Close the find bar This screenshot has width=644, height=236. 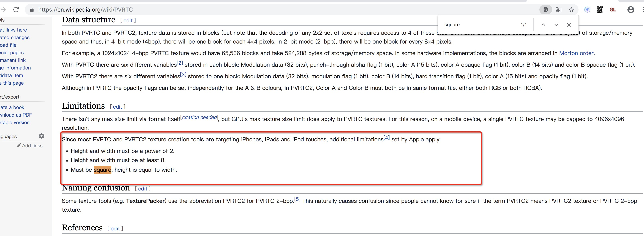pos(569,25)
